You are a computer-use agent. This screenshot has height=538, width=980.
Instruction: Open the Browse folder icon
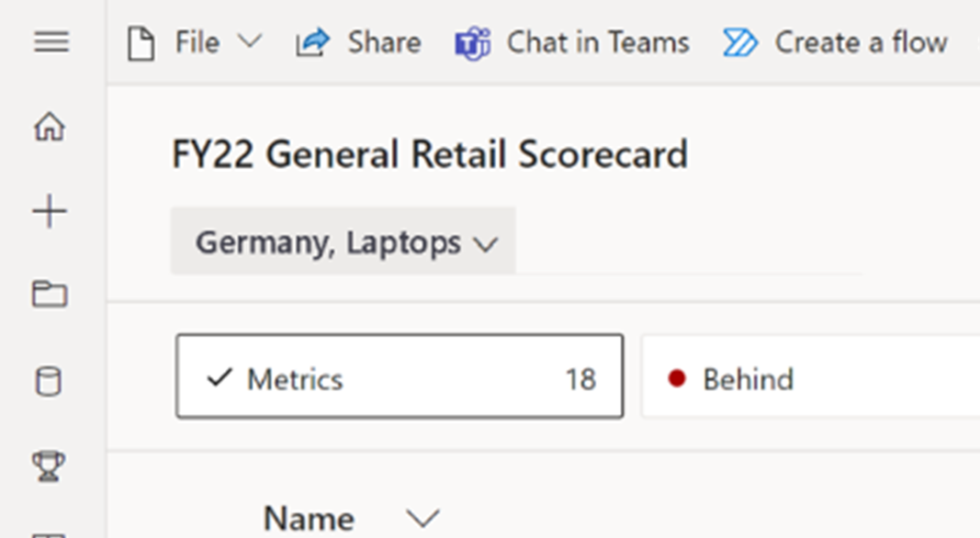pyautogui.click(x=50, y=294)
